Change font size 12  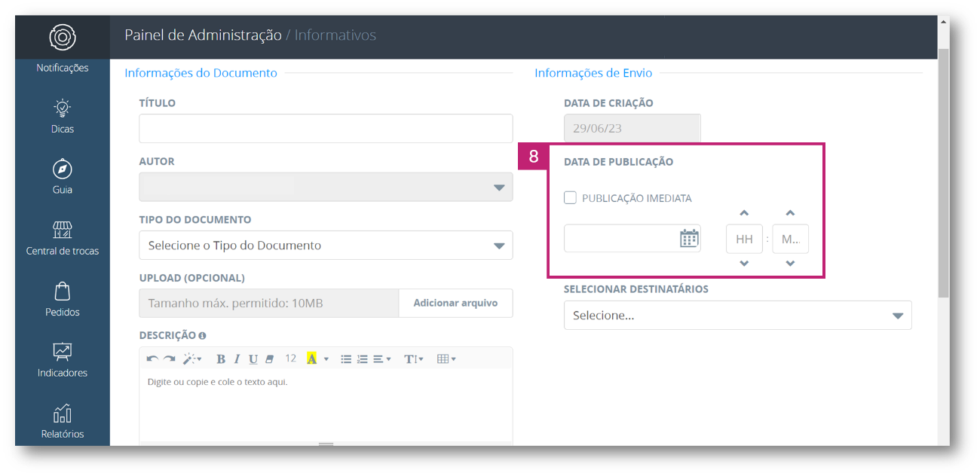coord(290,359)
